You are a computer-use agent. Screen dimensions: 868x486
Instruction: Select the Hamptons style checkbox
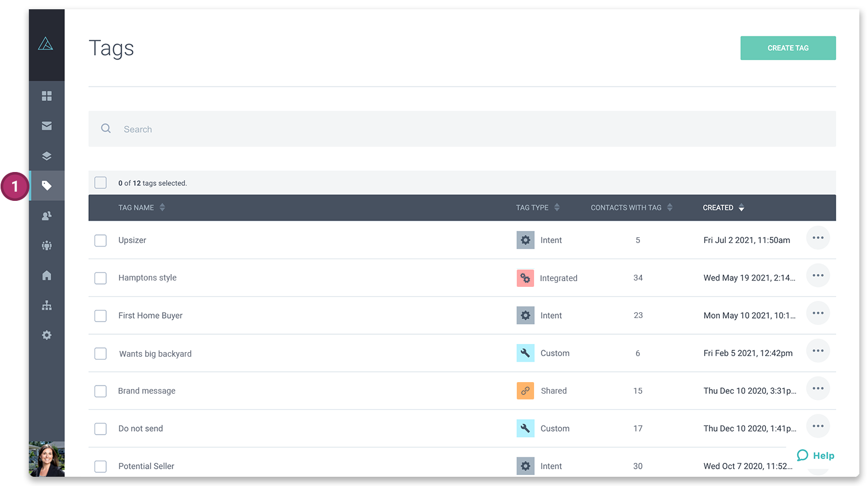pos(100,278)
